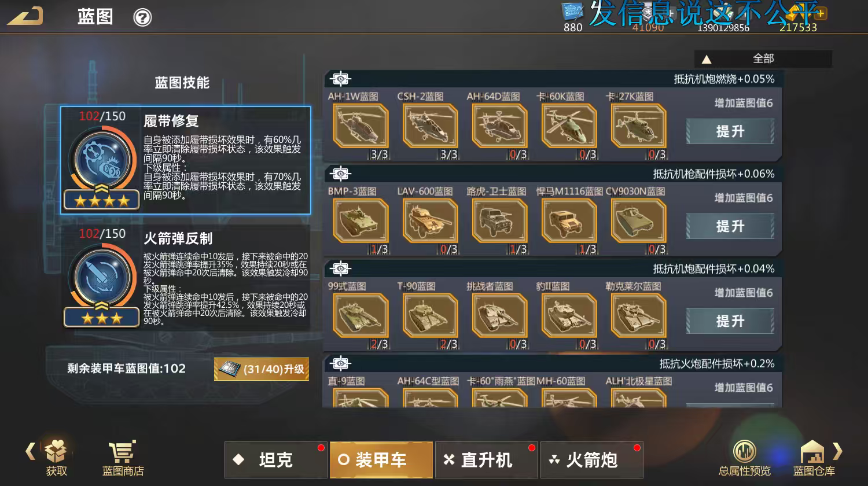Viewport: 868px width, 486px height.
Task: Open 总属性预览 stats icon
Action: 744,451
